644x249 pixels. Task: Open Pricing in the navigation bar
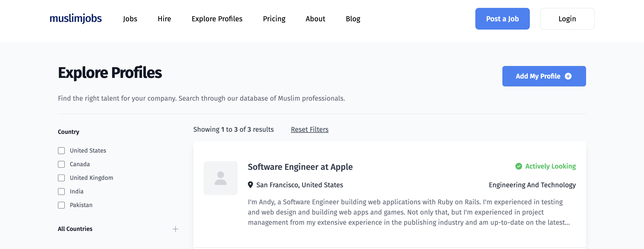274,19
